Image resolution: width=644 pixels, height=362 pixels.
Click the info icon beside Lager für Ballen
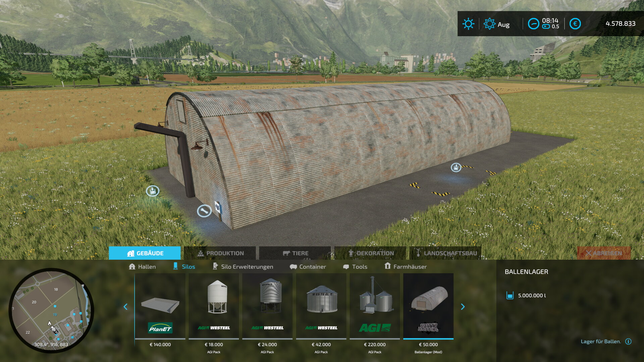click(x=628, y=341)
